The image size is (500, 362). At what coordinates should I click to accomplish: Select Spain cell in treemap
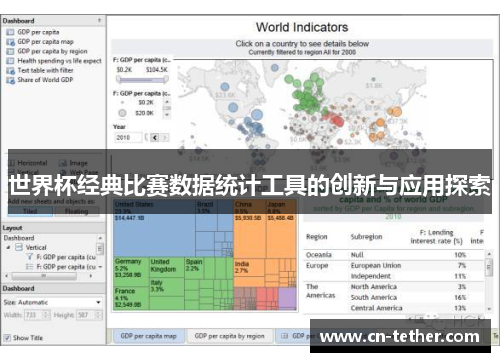(x=194, y=268)
